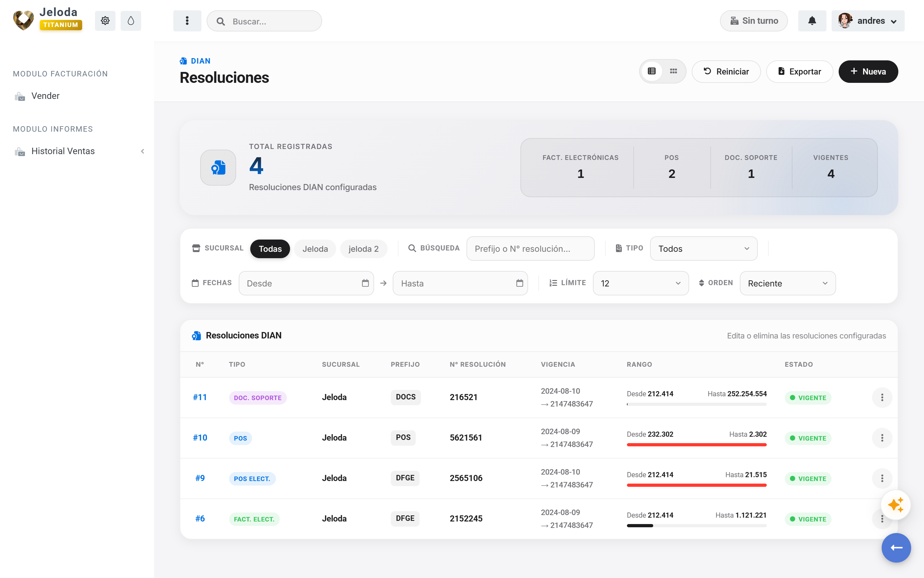Image resolution: width=924 pixels, height=578 pixels.
Task: Click calendar icon in Hasta field
Action: [x=520, y=283]
